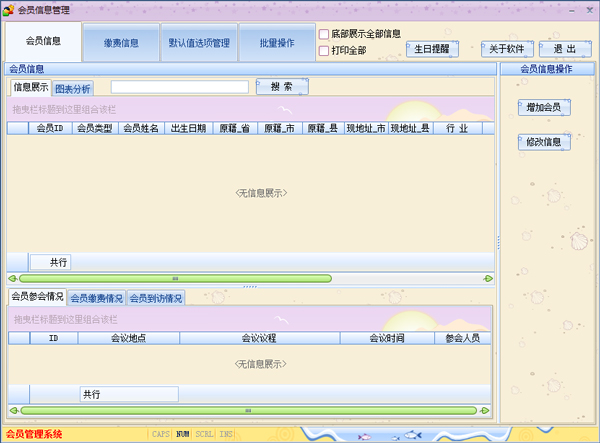Switch to the 缴费信息 tab

click(x=121, y=42)
